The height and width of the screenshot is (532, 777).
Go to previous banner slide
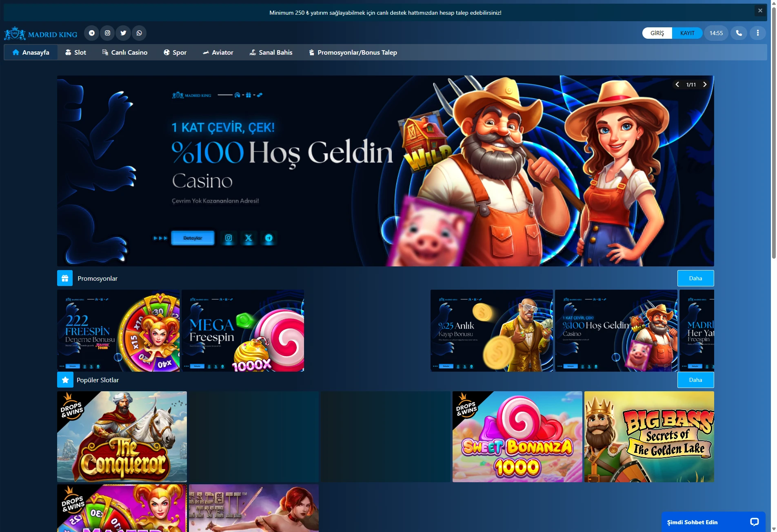click(x=677, y=84)
